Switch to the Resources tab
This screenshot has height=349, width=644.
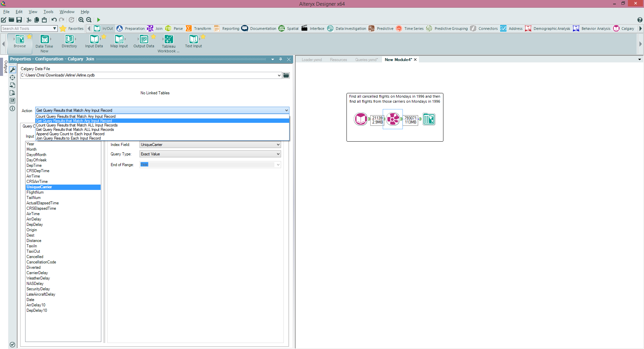338,60
